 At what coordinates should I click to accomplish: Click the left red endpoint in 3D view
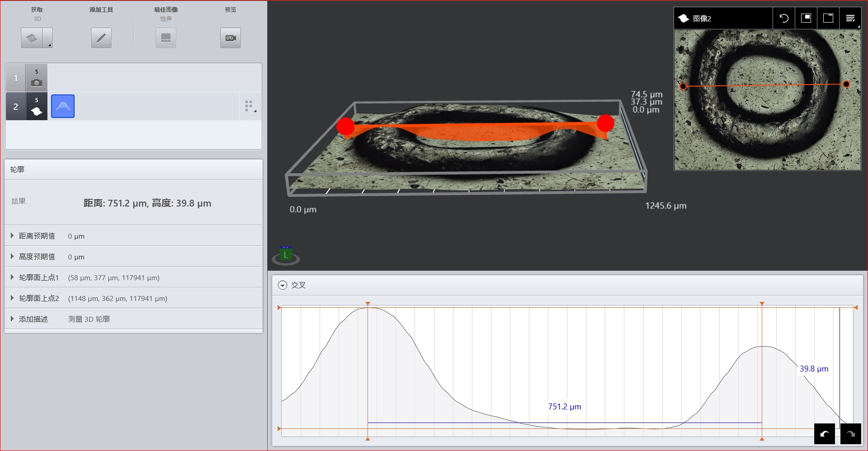coord(346,126)
